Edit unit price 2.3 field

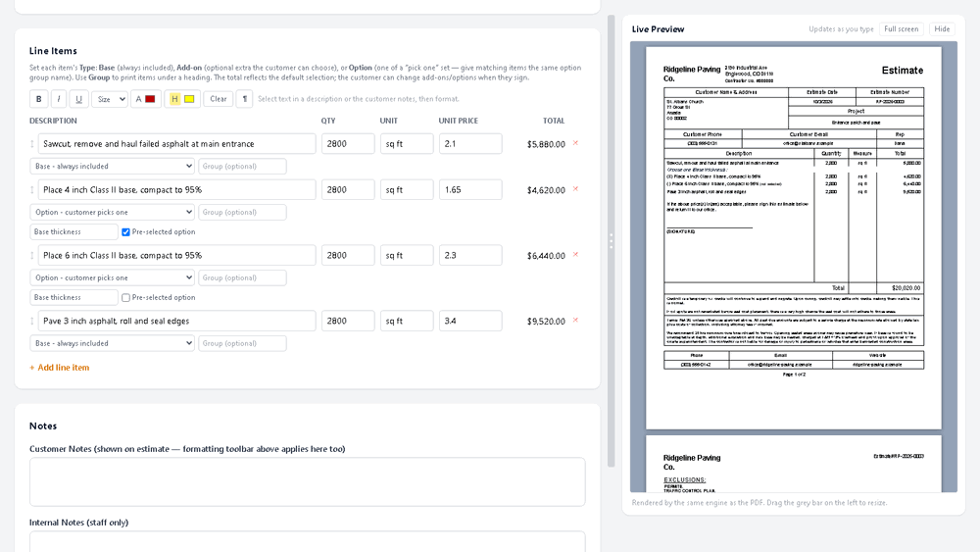[x=470, y=256]
